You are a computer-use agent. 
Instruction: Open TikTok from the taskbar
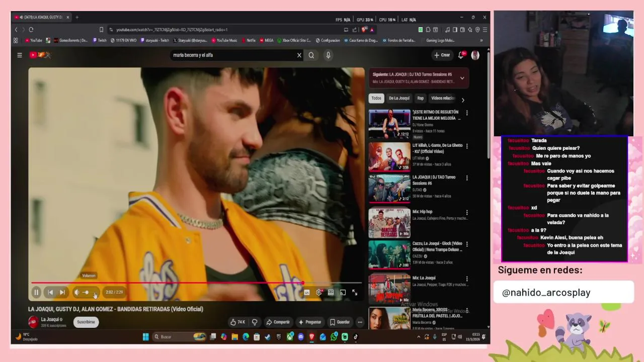pyautogui.click(x=356, y=337)
